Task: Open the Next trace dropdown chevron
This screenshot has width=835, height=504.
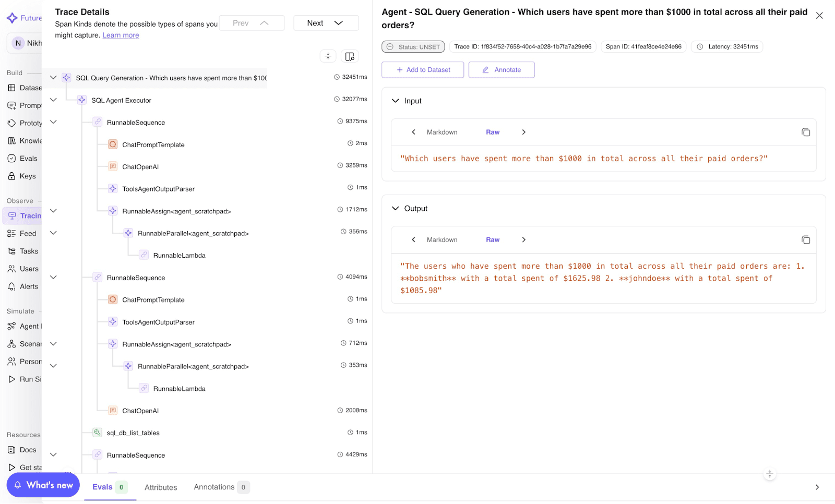Action: tap(338, 23)
